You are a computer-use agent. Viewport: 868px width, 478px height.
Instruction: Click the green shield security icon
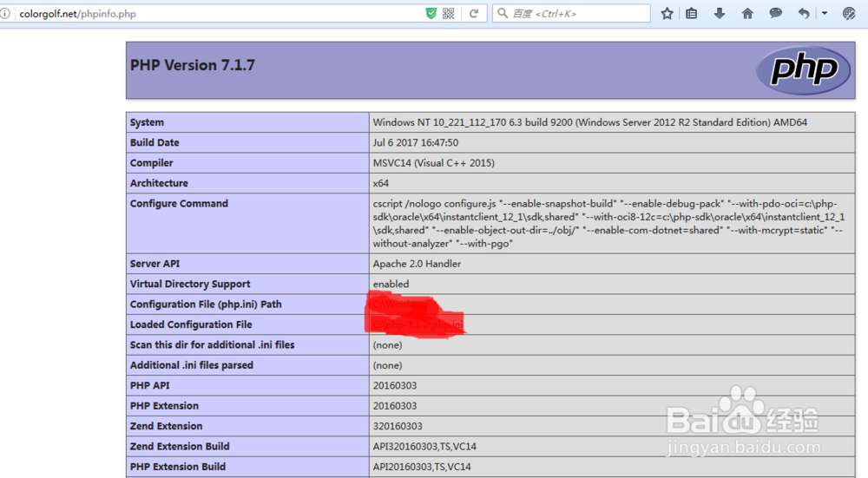point(431,13)
